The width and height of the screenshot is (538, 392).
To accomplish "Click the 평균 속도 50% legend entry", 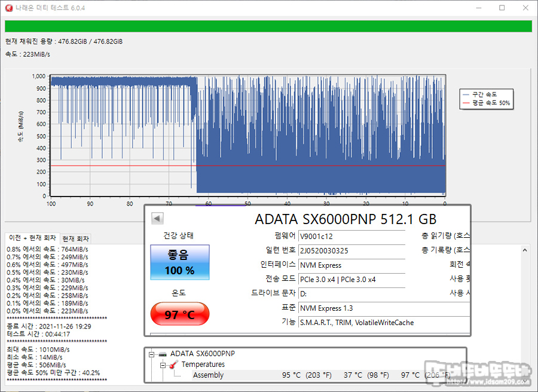I will pos(486,103).
